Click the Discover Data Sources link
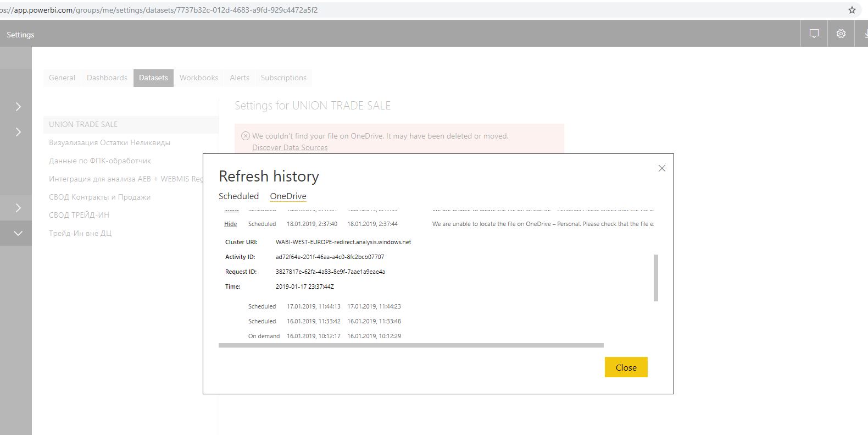 [290, 147]
